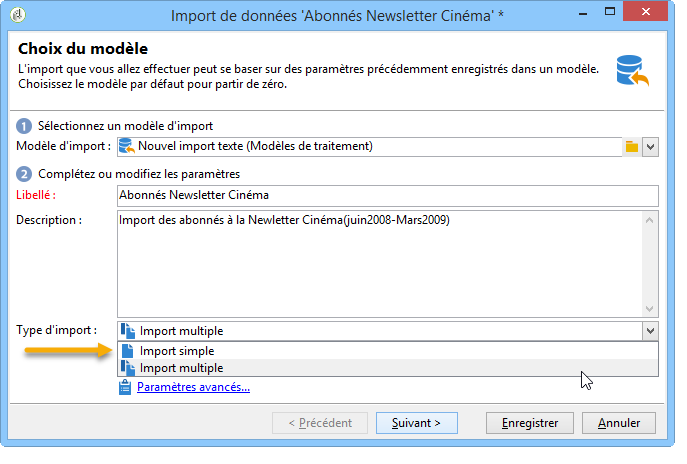Save the import with Enregistrer
Image resolution: width=687 pixels, height=464 pixels.
(530, 423)
